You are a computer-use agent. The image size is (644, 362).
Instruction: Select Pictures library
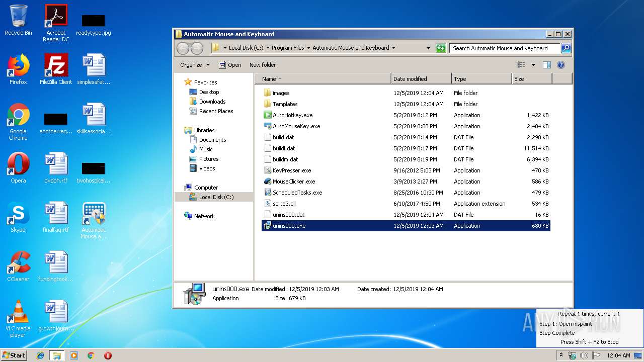tap(209, 159)
